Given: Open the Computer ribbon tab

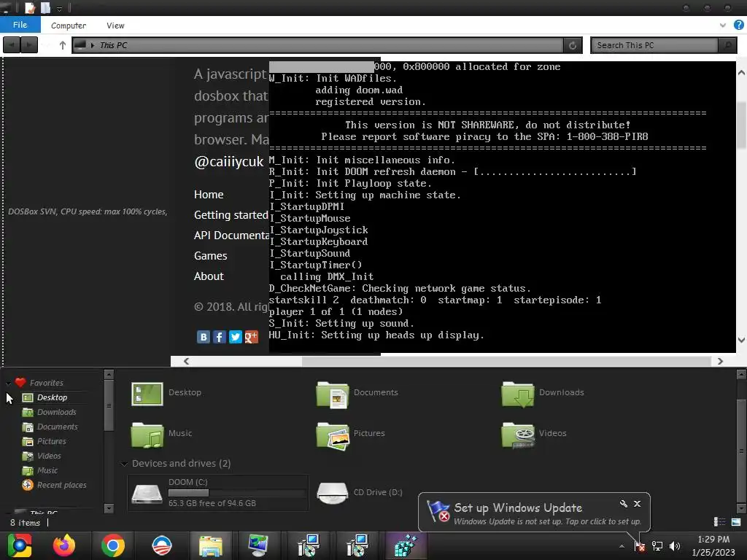Looking at the screenshot, I should 69,26.
